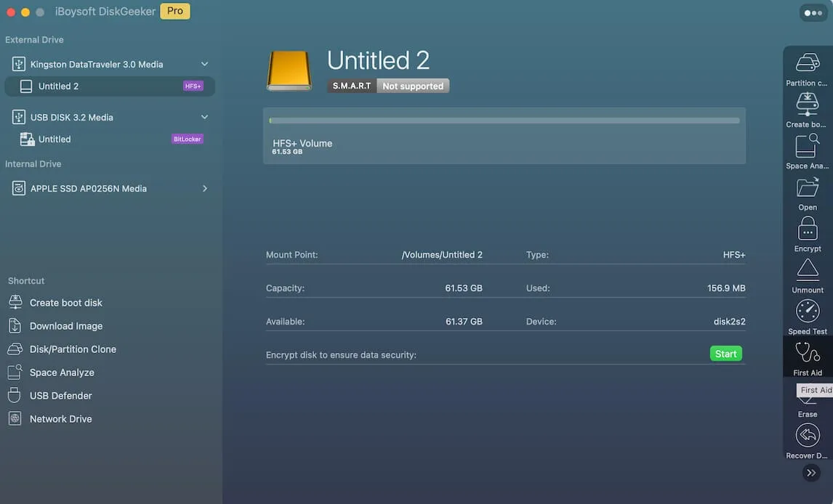Open the Partition tool in right toolbar
This screenshot has height=504, width=833.
tap(808, 63)
